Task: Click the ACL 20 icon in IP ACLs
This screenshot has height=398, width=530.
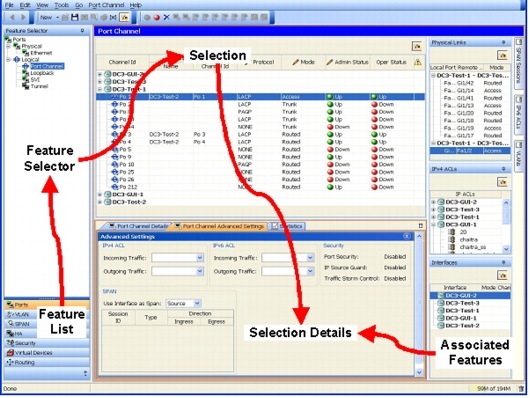Action: pos(452,232)
